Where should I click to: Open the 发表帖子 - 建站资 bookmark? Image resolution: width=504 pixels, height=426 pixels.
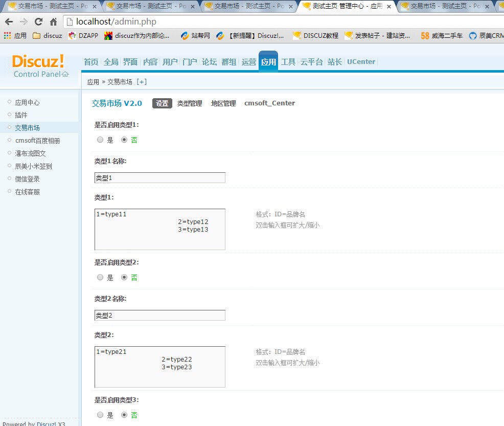tap(377, 36)
